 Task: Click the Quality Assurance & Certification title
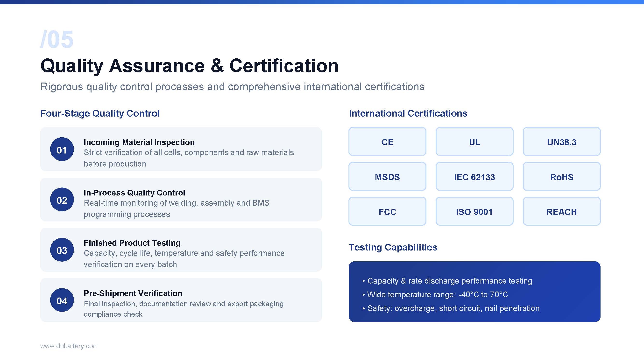coord(190,66)
